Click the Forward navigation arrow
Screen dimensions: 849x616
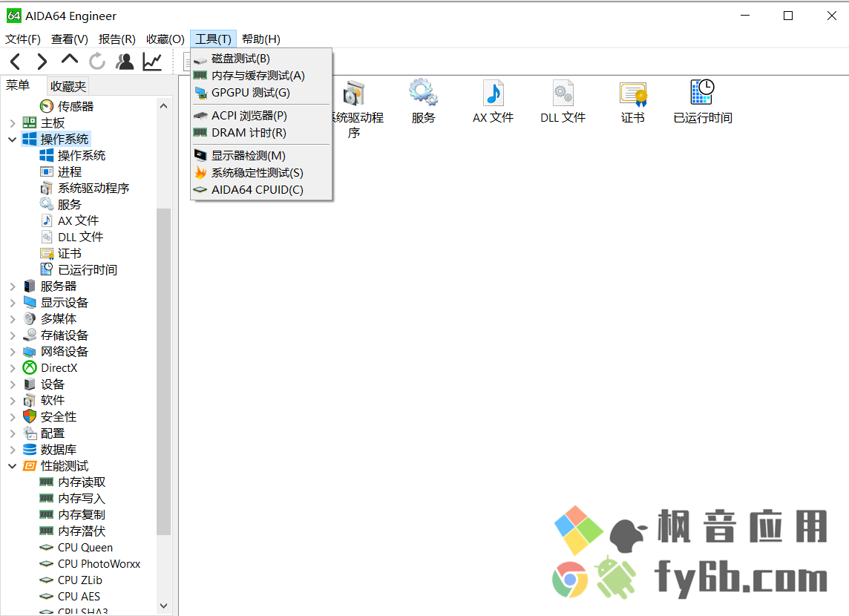tap(42, 62)
